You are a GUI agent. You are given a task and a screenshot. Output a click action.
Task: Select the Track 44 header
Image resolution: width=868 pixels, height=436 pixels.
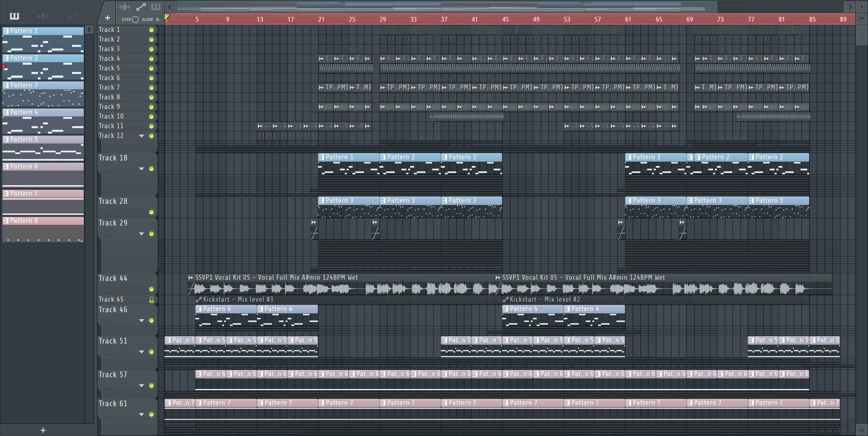(128, 284)
